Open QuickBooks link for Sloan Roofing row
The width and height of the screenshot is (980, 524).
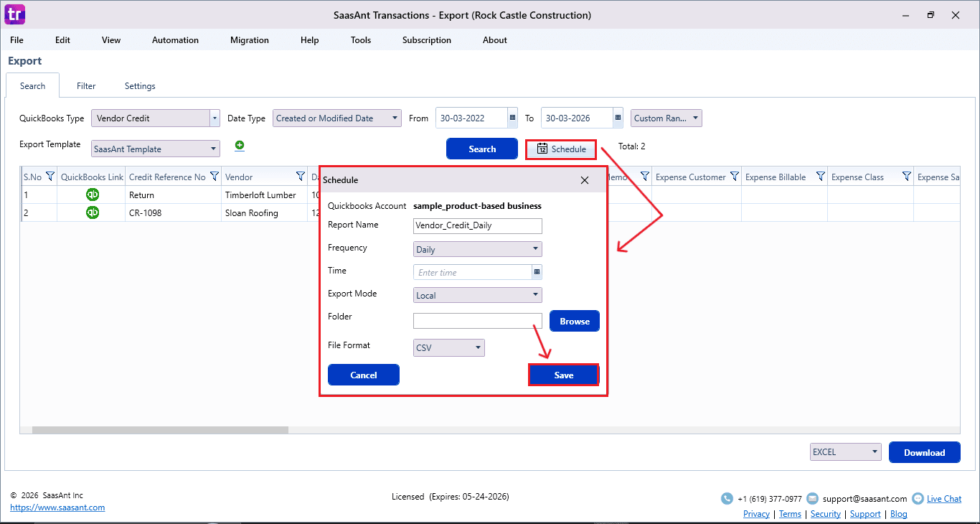point(93,212)
